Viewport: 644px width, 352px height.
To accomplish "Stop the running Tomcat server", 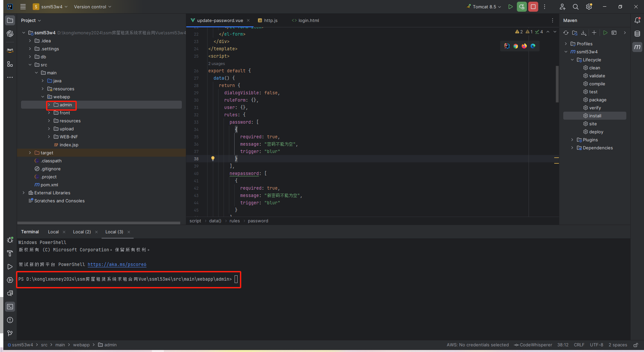I will (533, 7).
